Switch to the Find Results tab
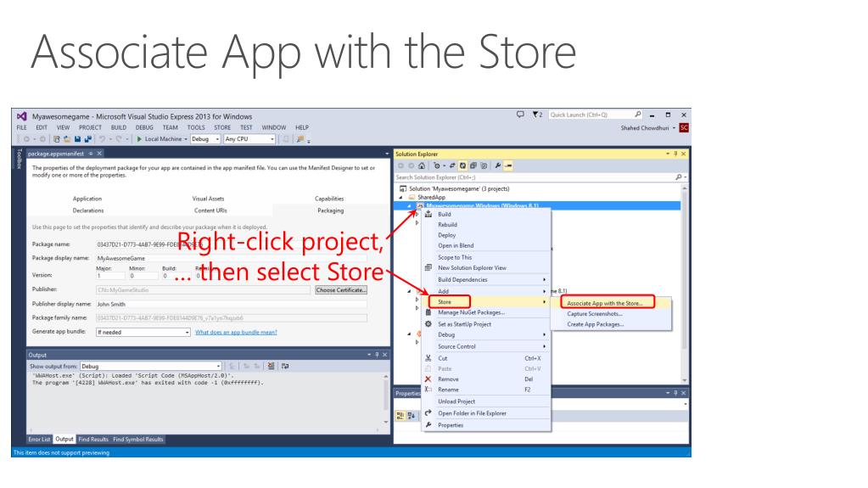The height and width of the screenshot is (488, 868). pyautogui.click(x=93, y=440)
